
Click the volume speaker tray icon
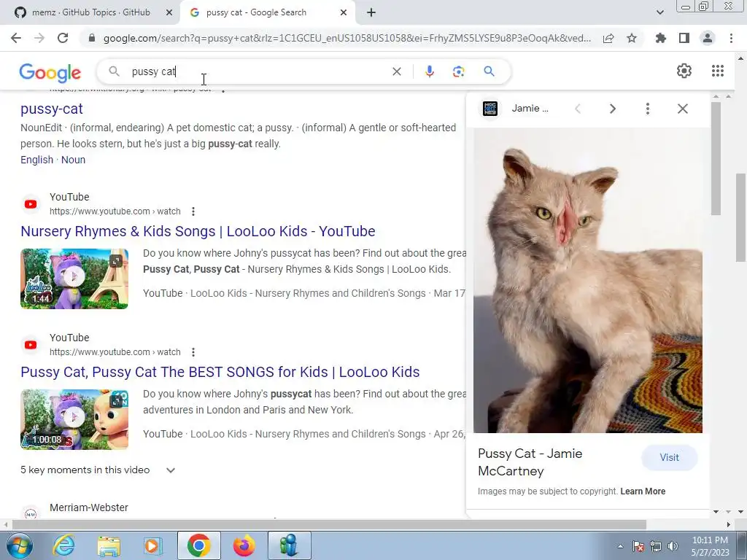(x=673, y=546)
